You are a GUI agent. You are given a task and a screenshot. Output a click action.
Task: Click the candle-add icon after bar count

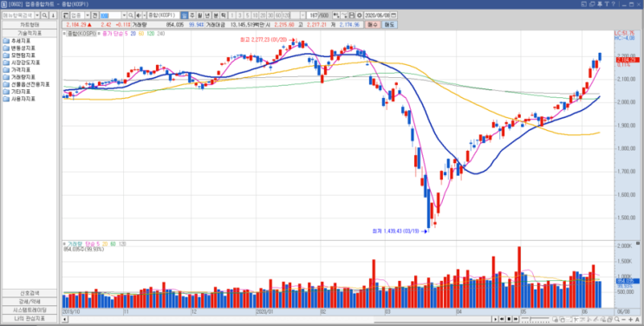tap(336, 16)
